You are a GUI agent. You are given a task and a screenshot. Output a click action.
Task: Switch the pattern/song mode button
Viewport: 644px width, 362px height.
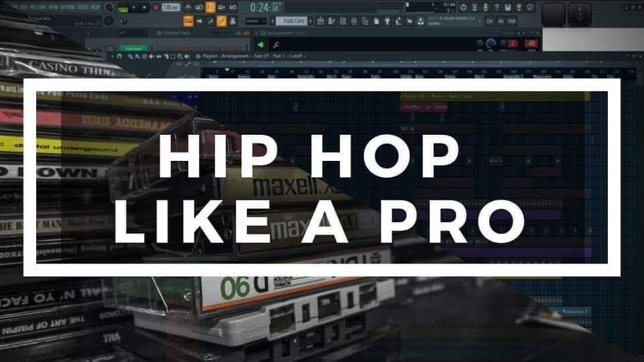[123, 8]
